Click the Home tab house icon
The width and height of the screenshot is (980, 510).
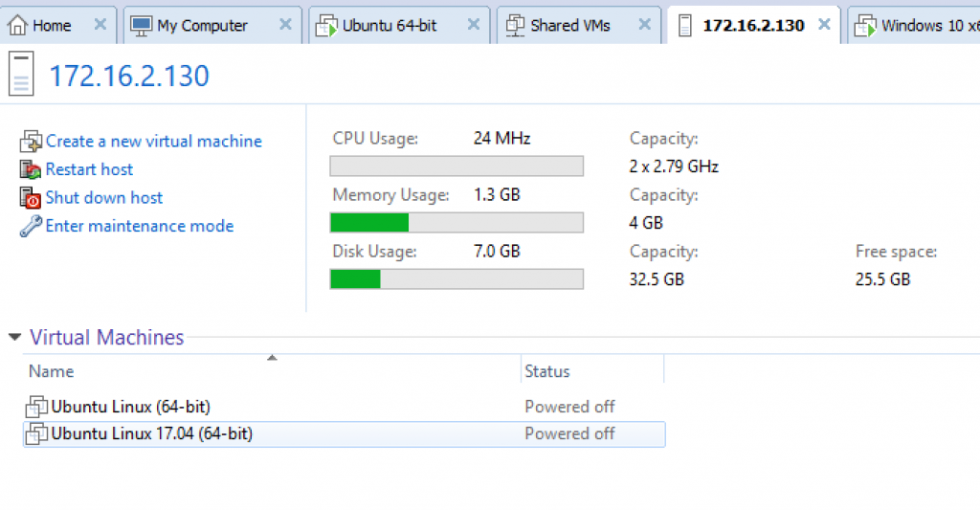tap(17, 25)
